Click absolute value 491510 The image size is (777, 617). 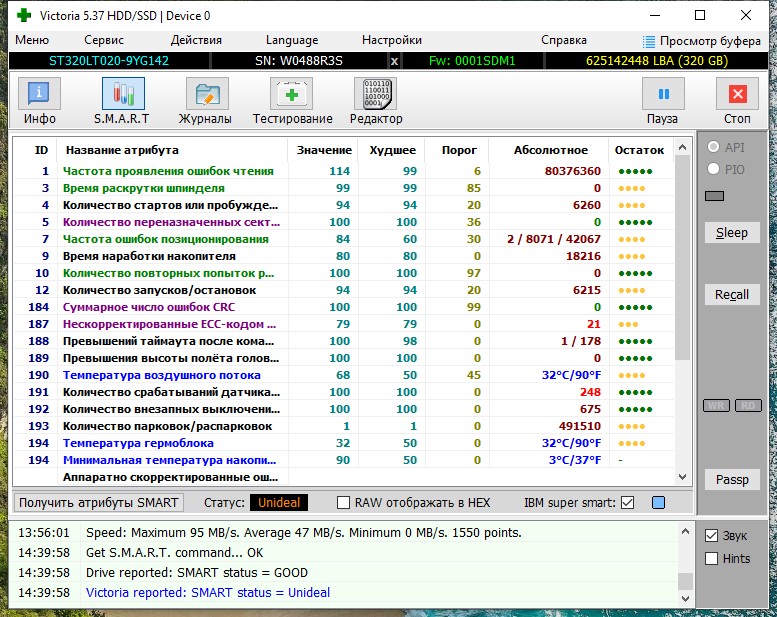[x=579, y=426]
